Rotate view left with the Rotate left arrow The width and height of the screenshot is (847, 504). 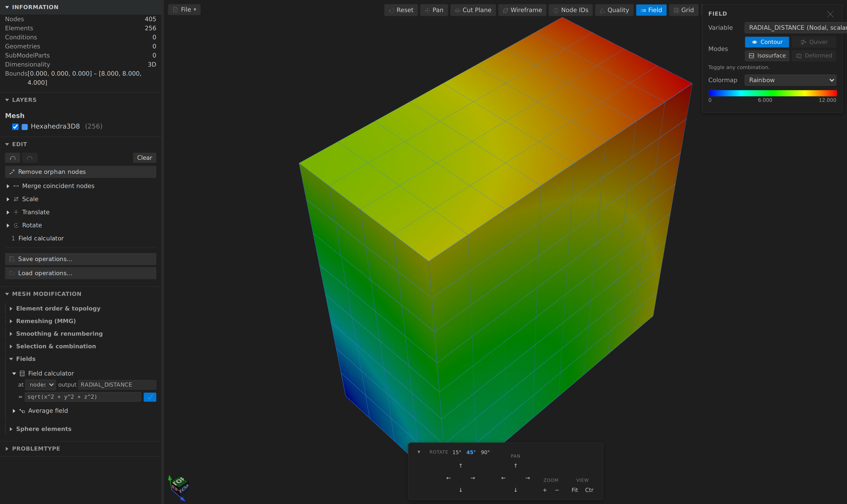[x=448, y=478]
